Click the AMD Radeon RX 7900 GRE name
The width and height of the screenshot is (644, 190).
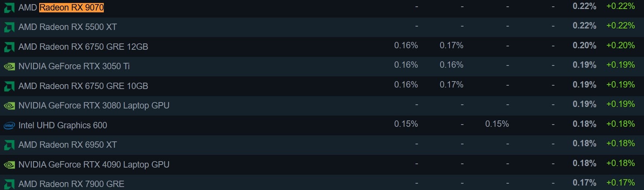pyautogui.click(x=71, y=184)
